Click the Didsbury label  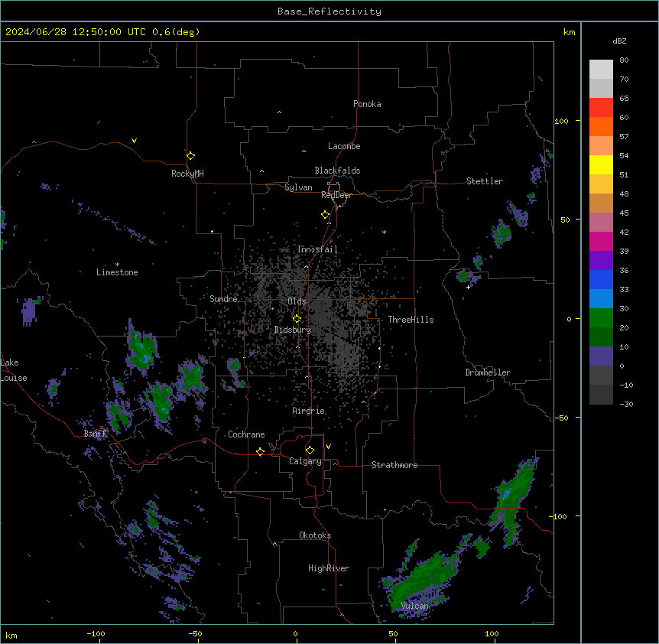[x=293, y=330]
